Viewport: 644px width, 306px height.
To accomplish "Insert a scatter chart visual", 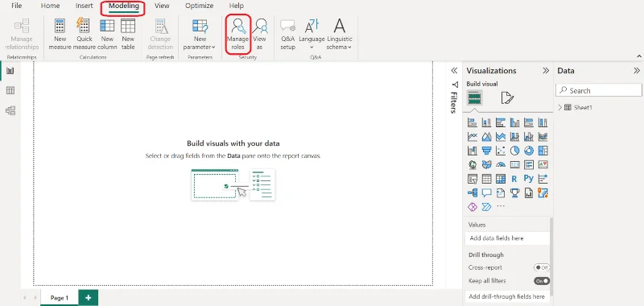I will (x=501, y=151).
